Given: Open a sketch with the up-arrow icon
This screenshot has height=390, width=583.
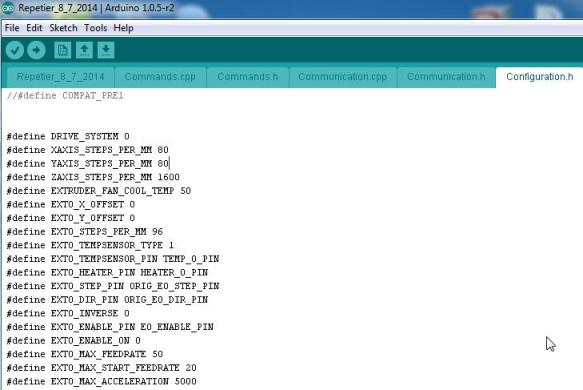Looking at the screenshot, I should click(x=84, y=50).
